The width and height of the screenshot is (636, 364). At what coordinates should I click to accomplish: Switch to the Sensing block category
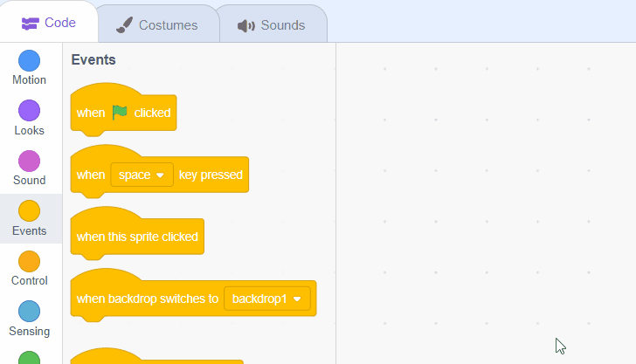(29, 312)
